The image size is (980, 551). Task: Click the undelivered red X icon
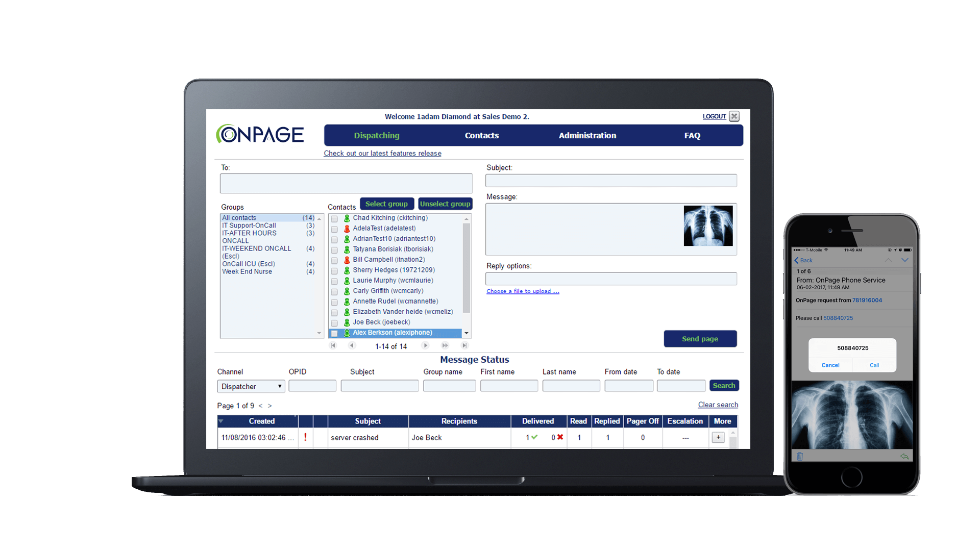[560, 437]
